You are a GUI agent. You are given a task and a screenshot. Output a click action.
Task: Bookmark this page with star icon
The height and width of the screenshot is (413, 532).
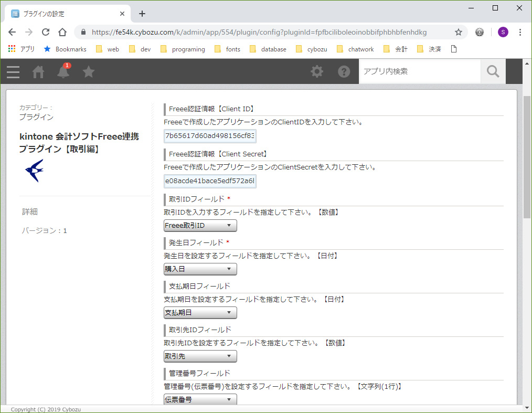pos(459,32)
